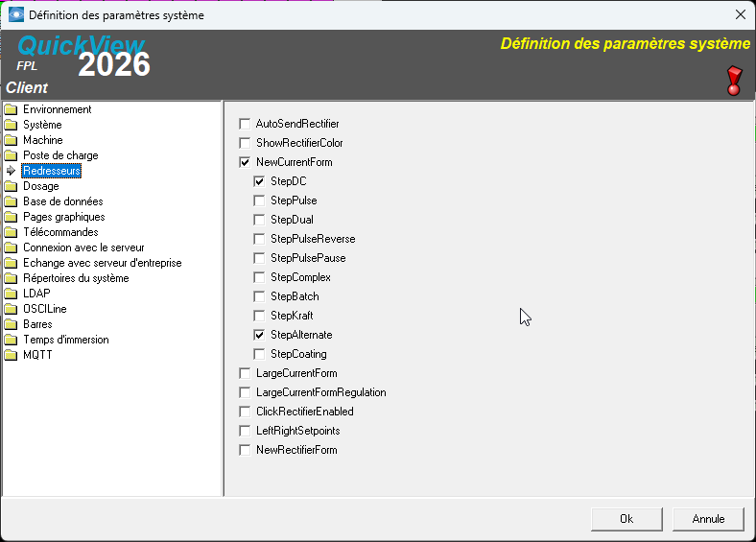
Task: Tick the LeftRightSetpoints checkbox
Action: pyautogui.click(x=245, y=431)
